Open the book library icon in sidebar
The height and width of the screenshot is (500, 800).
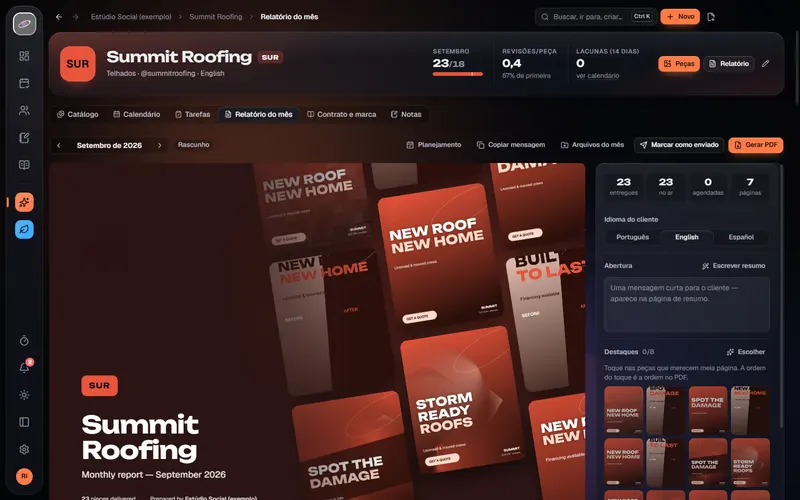coord(24,165)
